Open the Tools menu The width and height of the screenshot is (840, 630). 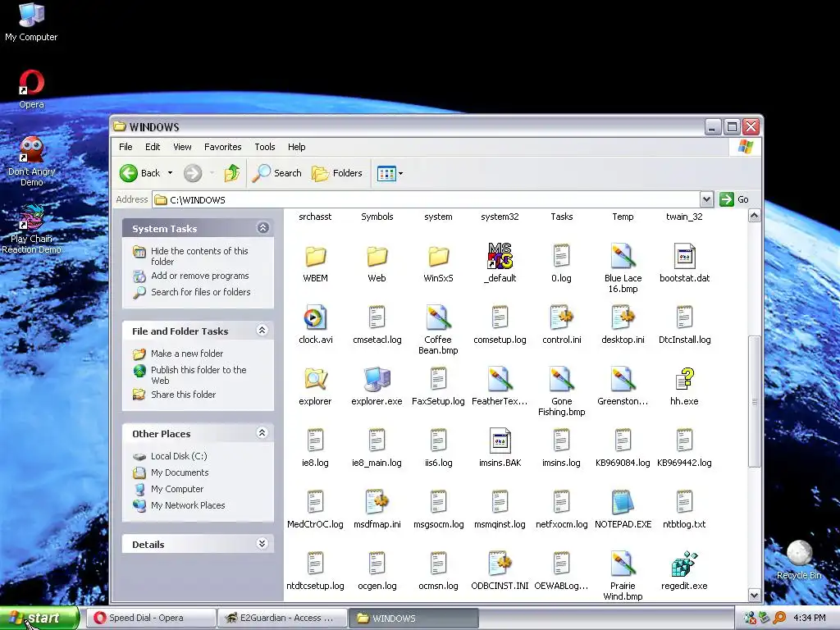pyautogui.click(x=265, y=147)
